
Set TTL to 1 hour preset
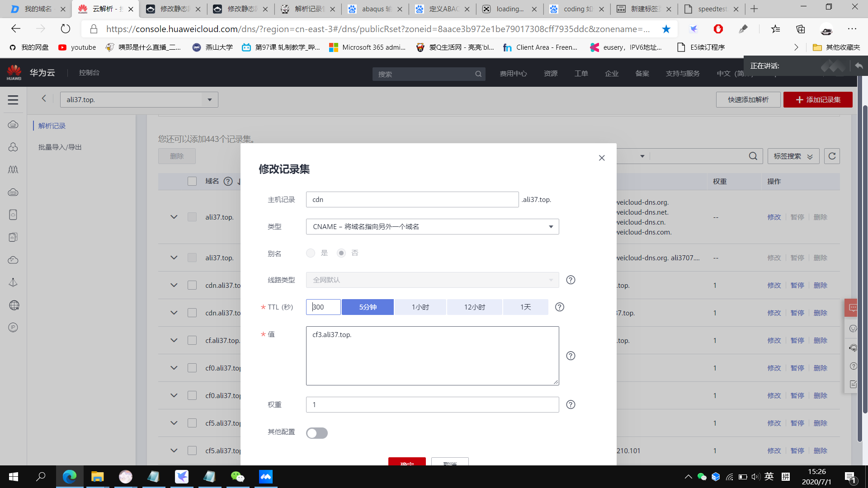pos(420,307)
